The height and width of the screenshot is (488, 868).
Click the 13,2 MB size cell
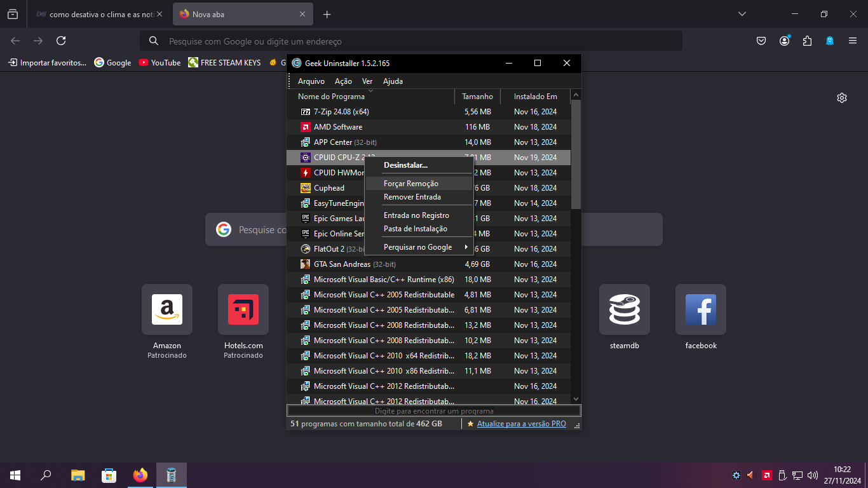(x=478, y=325)
